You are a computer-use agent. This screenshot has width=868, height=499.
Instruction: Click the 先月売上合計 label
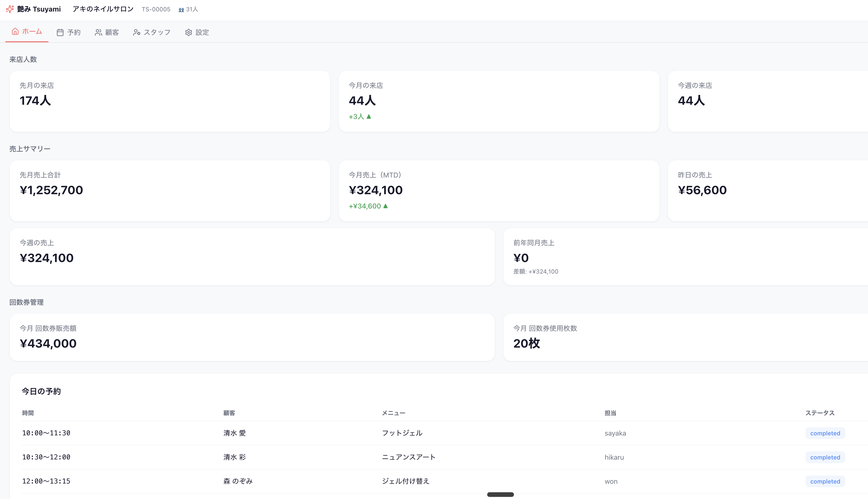pos(41,175)
